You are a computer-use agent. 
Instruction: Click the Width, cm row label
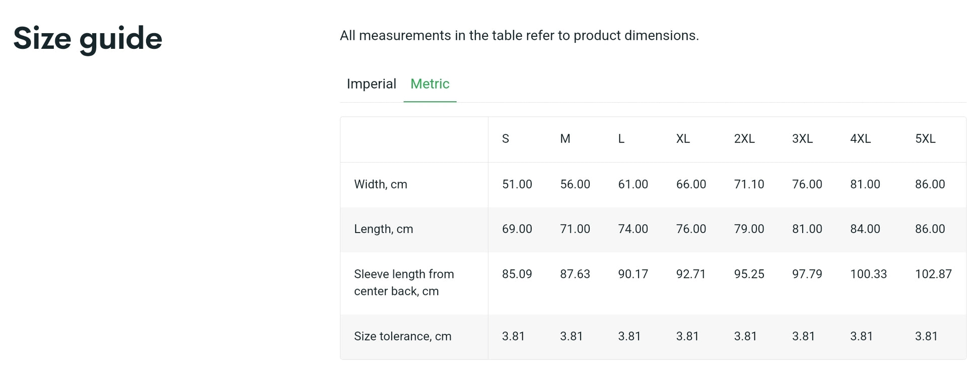(x=381, y=185)
